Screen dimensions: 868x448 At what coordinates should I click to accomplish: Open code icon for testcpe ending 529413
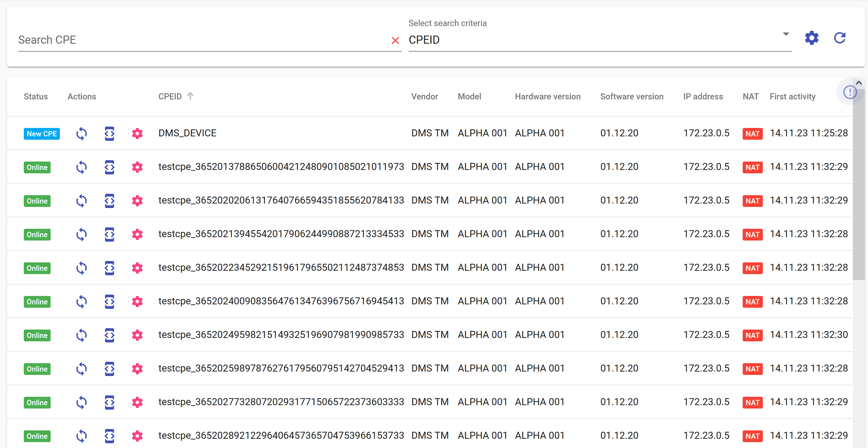109,369
